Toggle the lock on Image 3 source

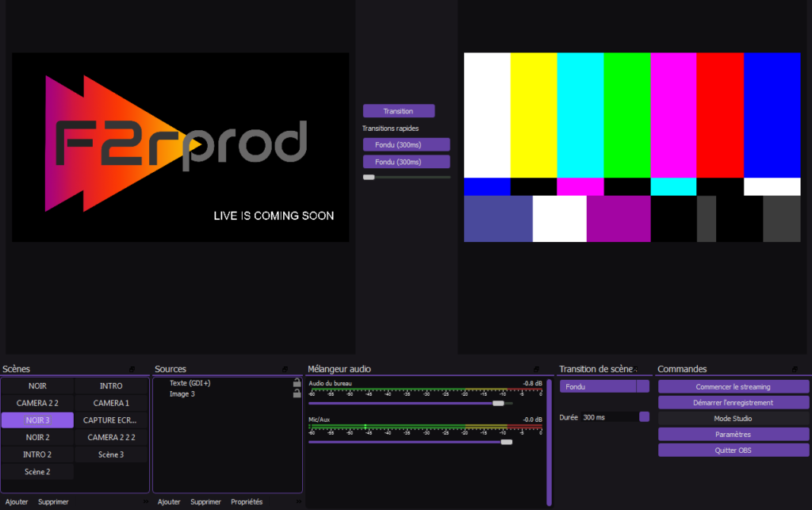(x=297, y=393)
